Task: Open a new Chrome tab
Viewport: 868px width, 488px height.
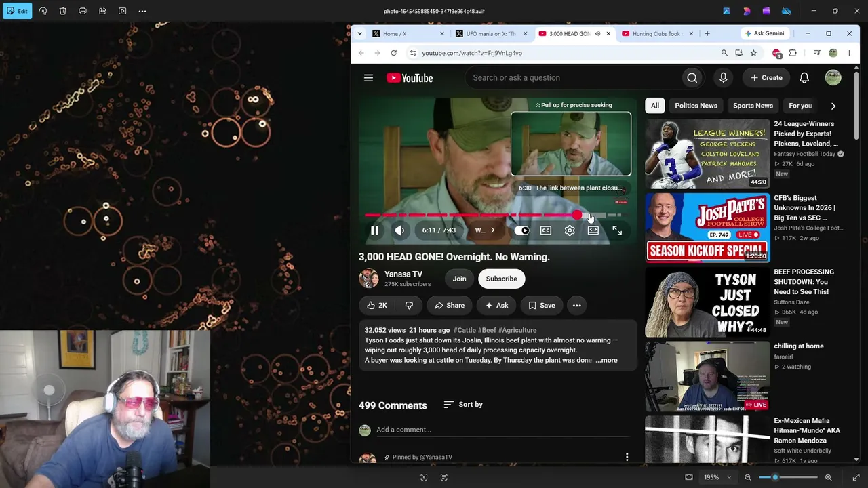Action: pos(707,33)
